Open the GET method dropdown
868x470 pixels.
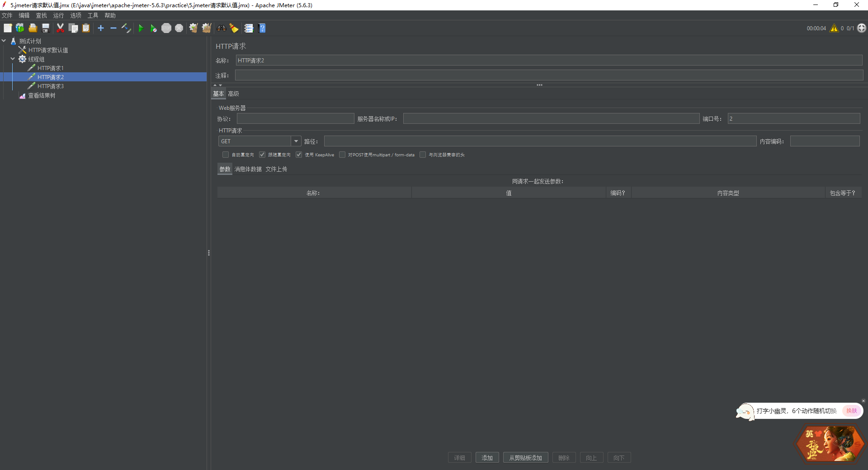pyautogui.click(x=296, y=141)
